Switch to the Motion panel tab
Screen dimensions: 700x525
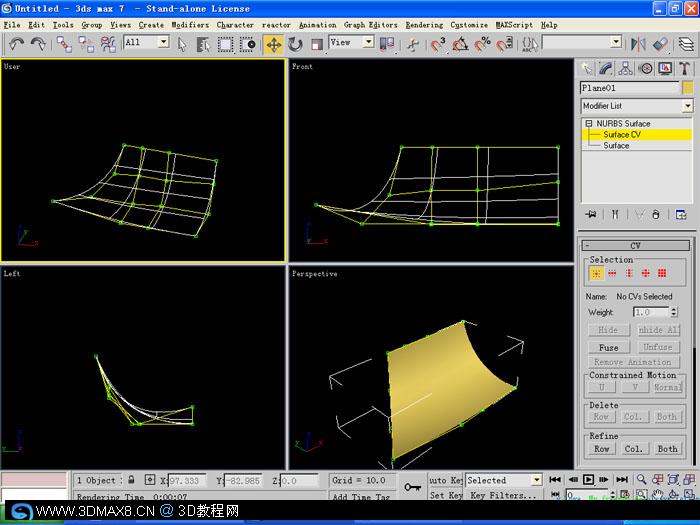coord(645,68)
